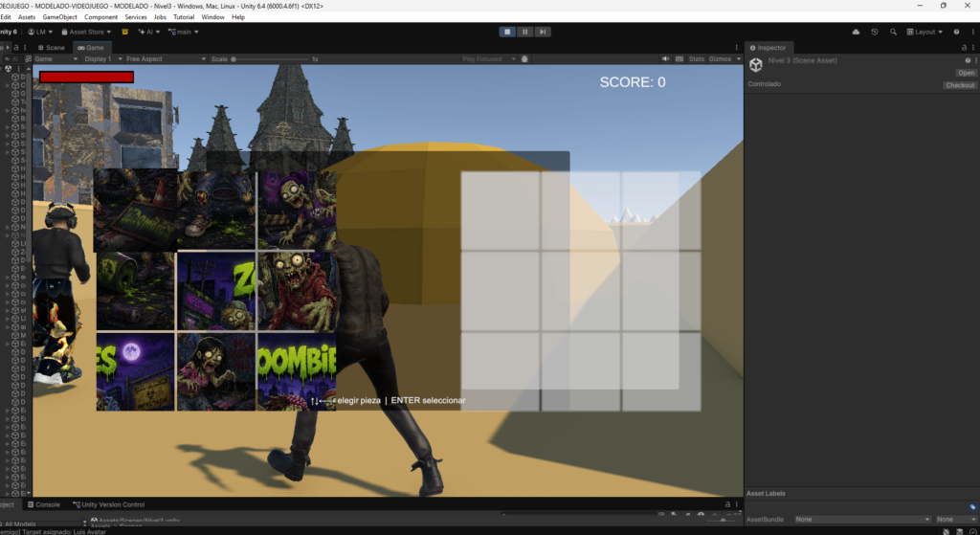980x535 pixels.
Task: Open the Window menu
Action: (x=212, y=17)
